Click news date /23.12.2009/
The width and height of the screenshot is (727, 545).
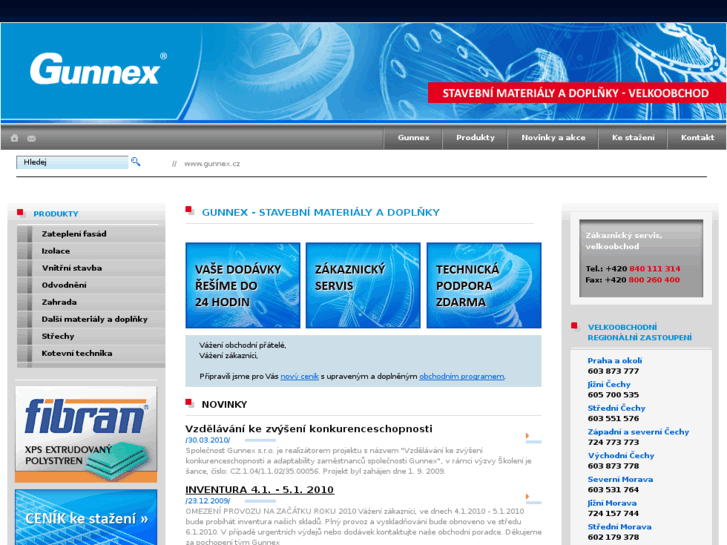coord(208,501)
